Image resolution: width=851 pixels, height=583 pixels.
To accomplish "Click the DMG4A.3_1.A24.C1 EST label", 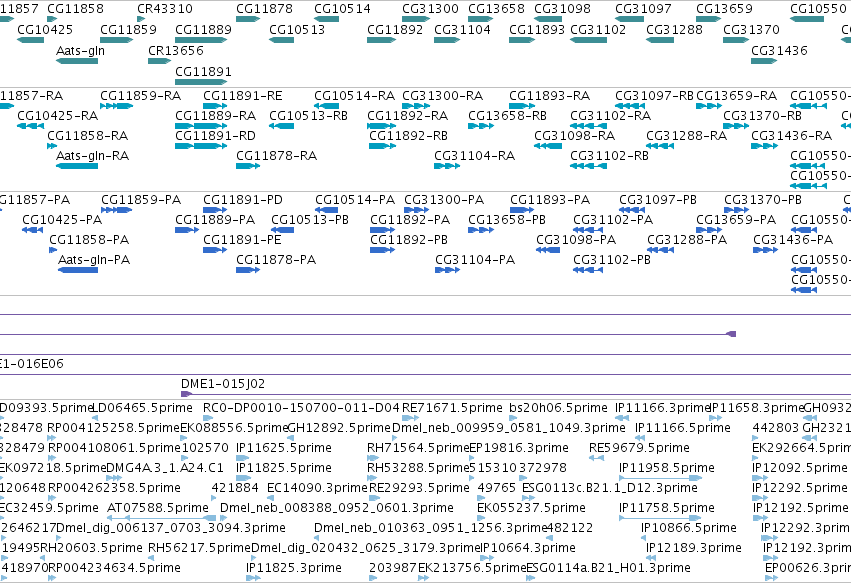I will [165, 468].
